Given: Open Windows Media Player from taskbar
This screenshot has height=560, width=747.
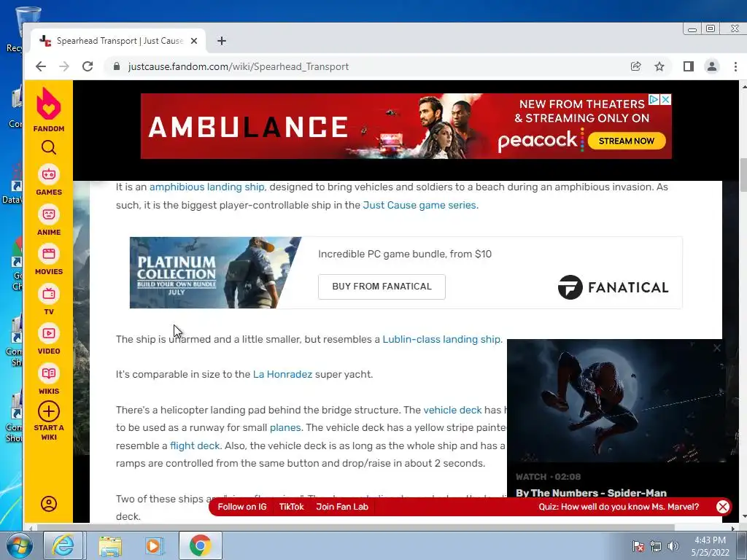Looking at the screenshot, I should click(154, 545).
